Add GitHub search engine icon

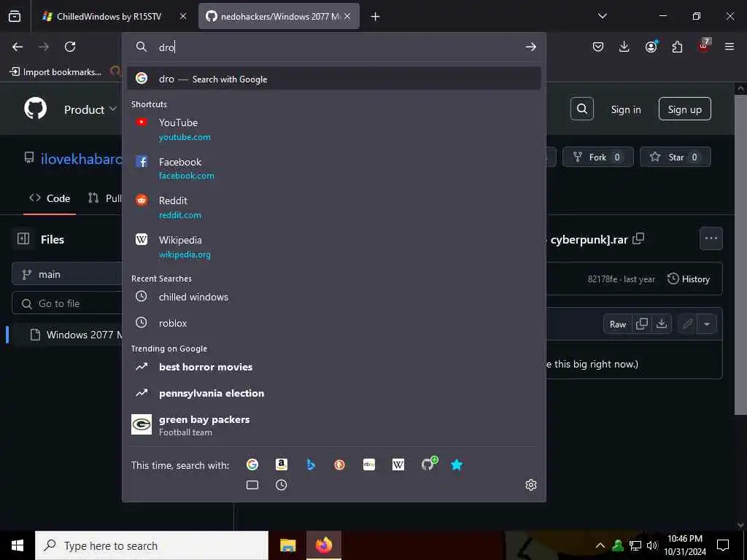click(428, 463)
